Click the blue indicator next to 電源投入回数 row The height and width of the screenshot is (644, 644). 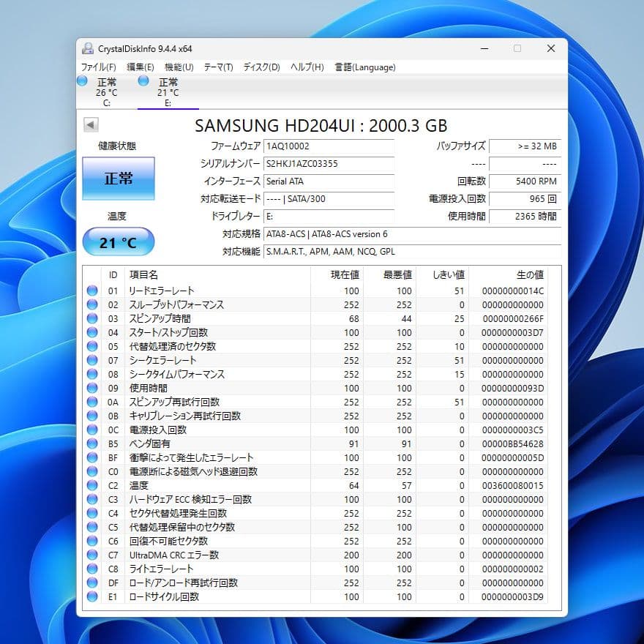[92, 430]
